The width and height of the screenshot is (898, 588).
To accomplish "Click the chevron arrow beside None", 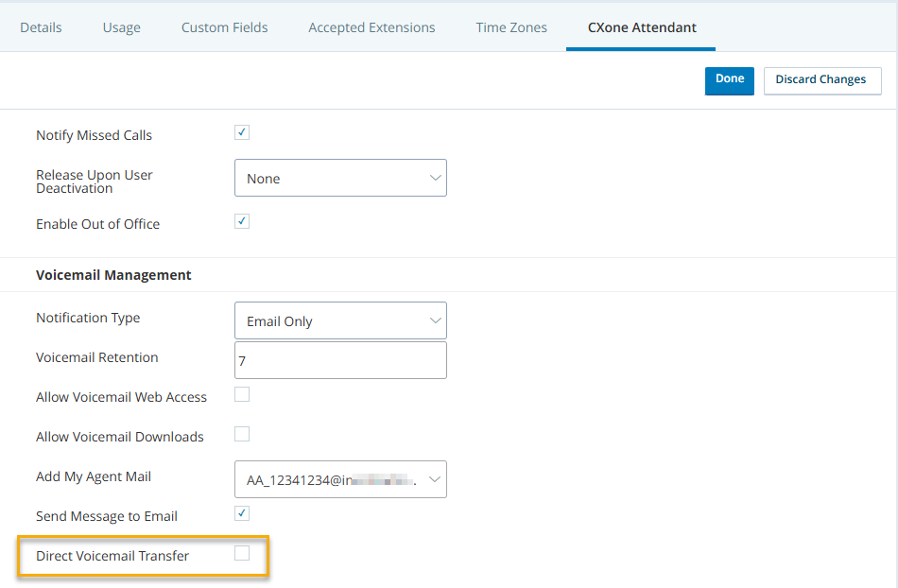I will (x=435, y=178).
